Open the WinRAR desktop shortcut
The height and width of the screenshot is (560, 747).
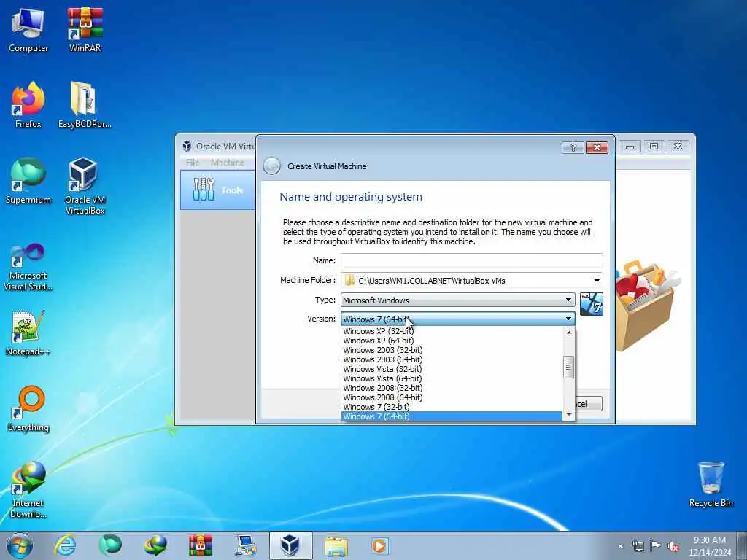(85, 30)
